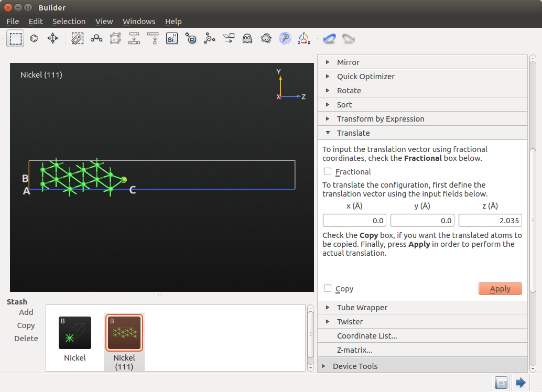Click the ghost icon in toolbar

tap(247, 38)
